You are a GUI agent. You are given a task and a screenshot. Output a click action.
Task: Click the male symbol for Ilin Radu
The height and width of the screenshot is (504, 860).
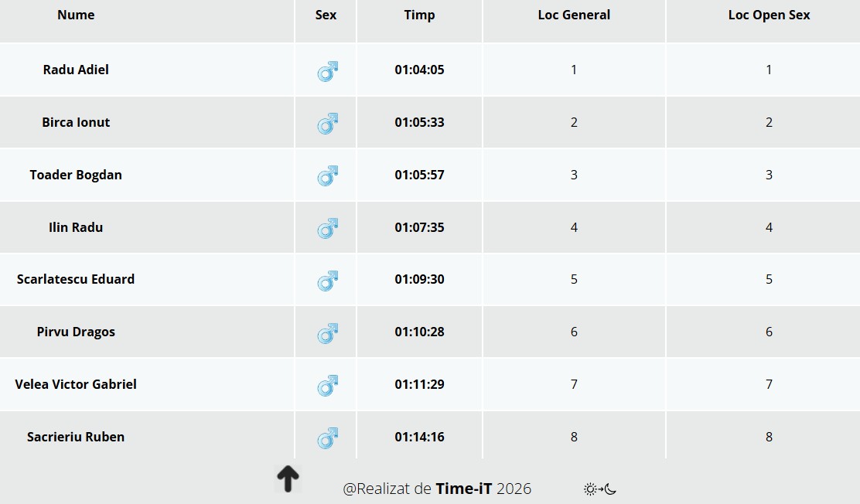coord(327,228)
